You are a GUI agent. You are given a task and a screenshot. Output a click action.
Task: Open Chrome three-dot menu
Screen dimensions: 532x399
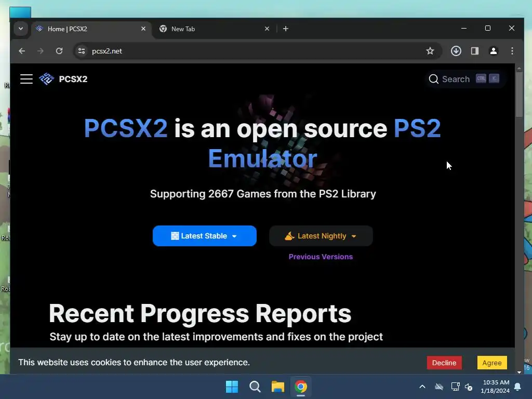(x=512, y=51)
